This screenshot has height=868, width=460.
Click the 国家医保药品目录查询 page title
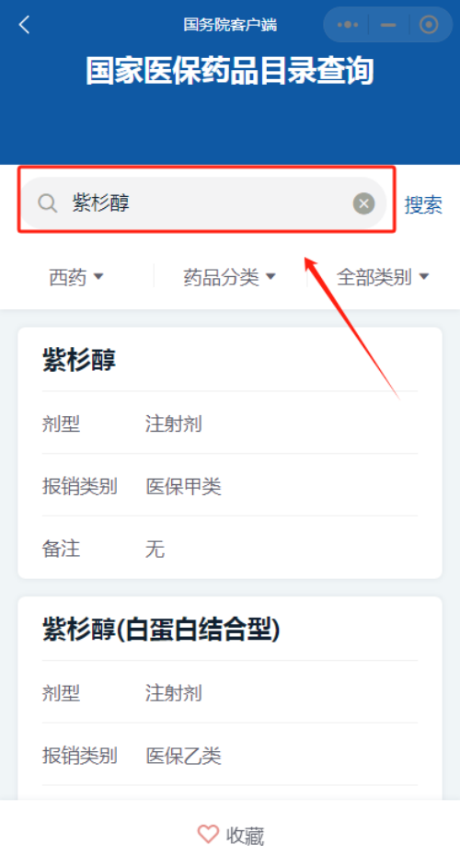230,71
